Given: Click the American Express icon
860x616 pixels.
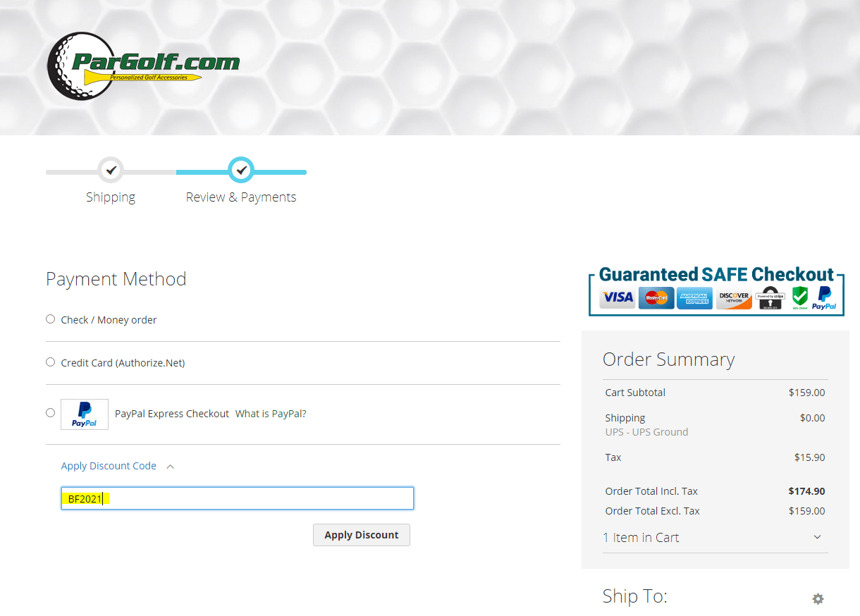Looking at the screenshot, I should 694,298.
